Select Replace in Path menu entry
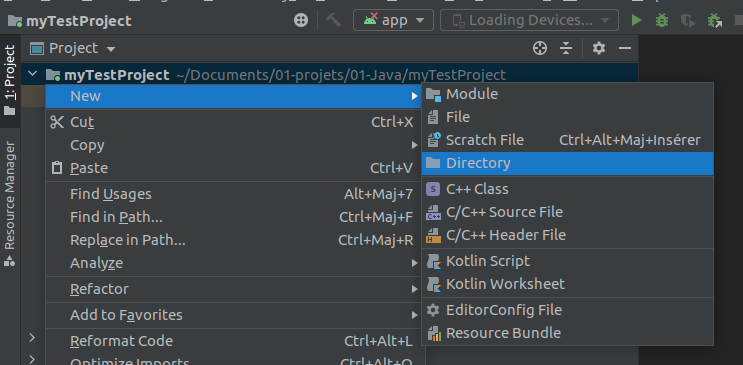This screenshot has width=743, height=365. point(234,240)
